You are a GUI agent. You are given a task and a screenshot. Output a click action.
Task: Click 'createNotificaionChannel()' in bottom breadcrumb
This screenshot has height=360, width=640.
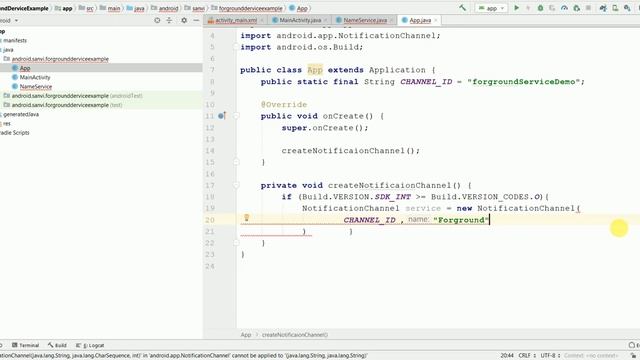[x=295, y=335]
